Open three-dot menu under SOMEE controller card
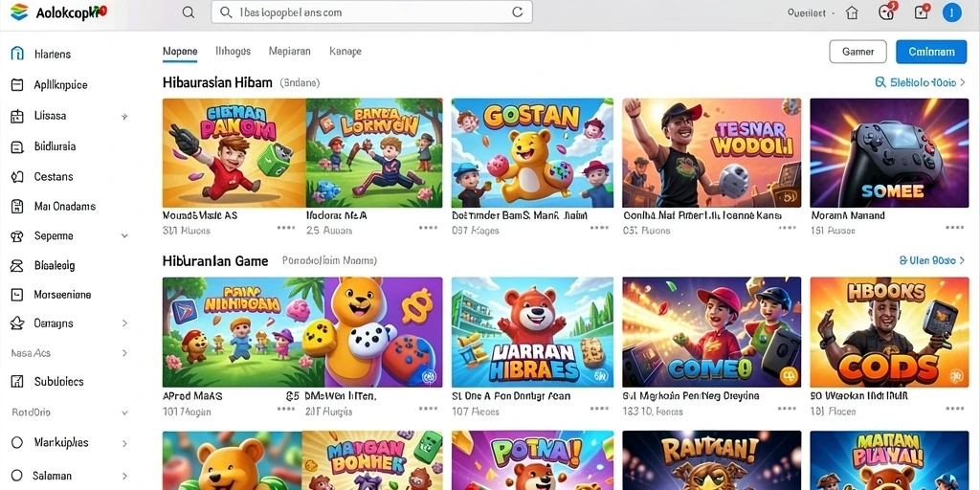Image resolution: width=980 pixels, height=490 pixels. point(954,228)
